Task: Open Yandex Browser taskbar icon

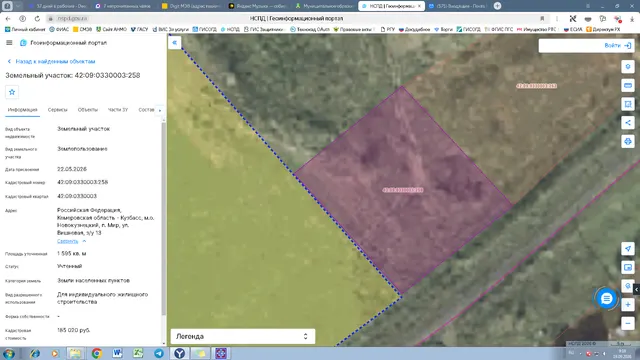Action: (179, 353)
